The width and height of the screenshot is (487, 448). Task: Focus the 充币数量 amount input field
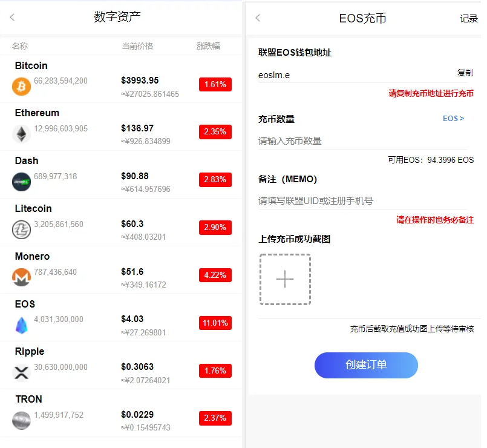[x=362, y=141]
